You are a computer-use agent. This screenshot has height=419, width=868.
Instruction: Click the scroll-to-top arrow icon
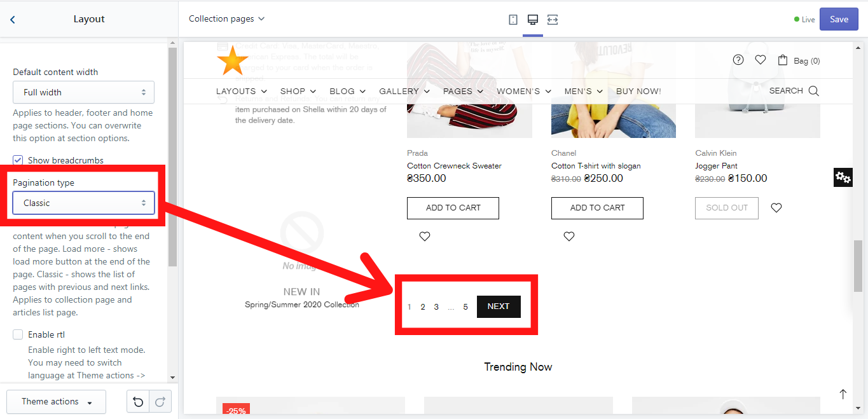[843, 394]
